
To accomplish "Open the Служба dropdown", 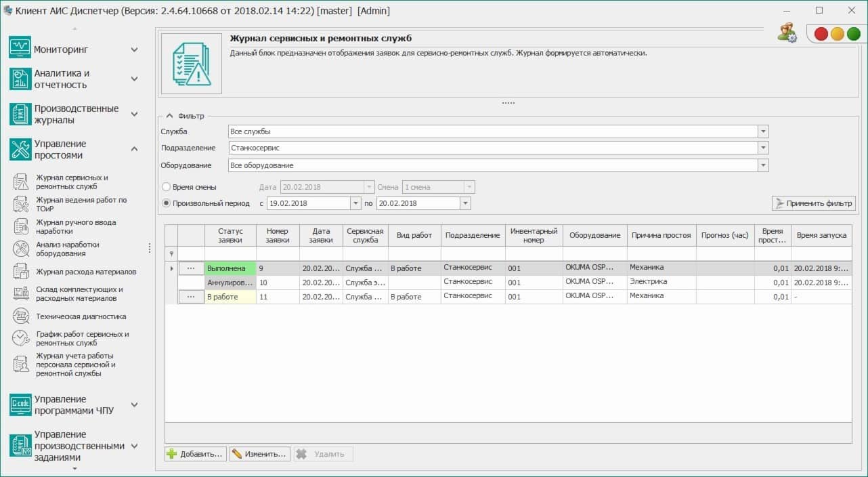I will (x=763, y=131).
